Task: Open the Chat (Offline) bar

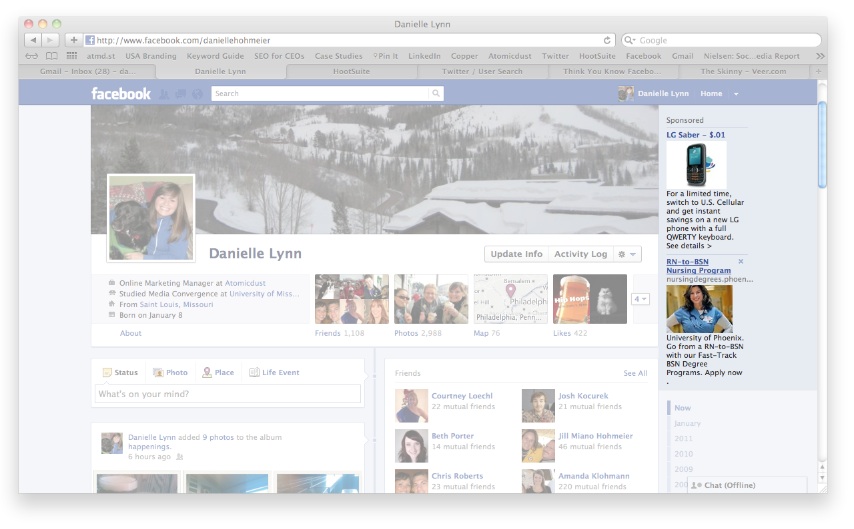Action: (747, 485)
